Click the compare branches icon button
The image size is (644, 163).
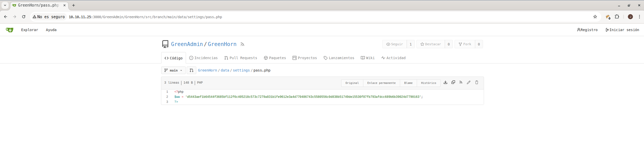(x=191, y=70)
